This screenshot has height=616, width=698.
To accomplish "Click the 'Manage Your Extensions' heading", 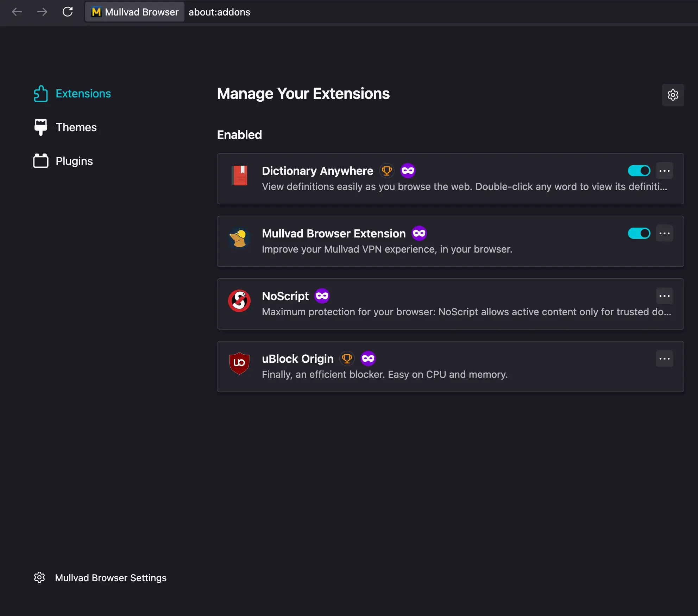I will 303,94.
